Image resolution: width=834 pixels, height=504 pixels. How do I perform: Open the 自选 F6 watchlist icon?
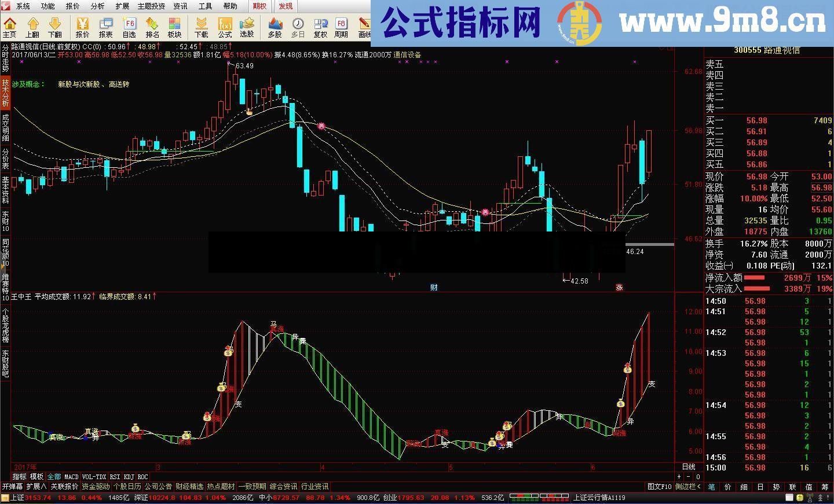pos(129,27)
